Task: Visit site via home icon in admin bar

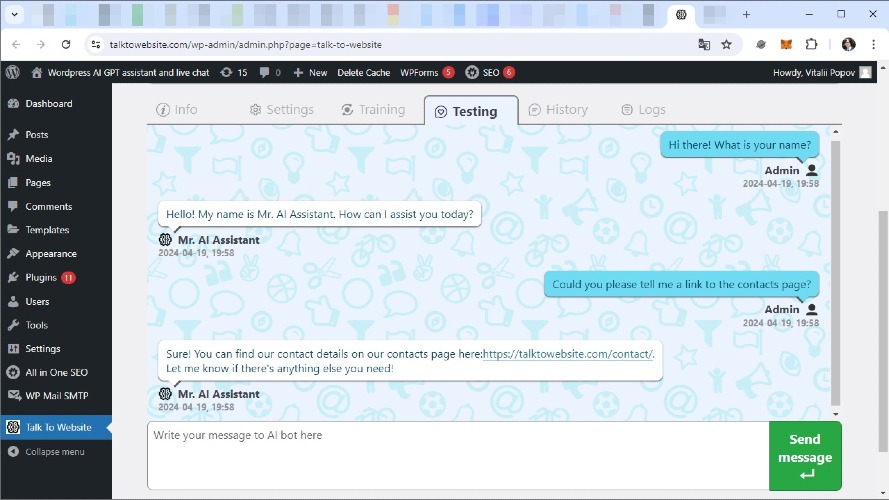Action: click(x=37, y=73)
